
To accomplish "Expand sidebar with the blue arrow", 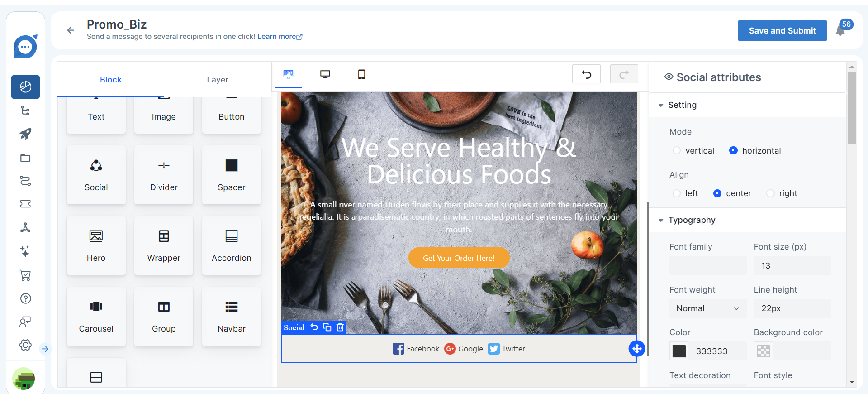I will click(x=45, y=349).
